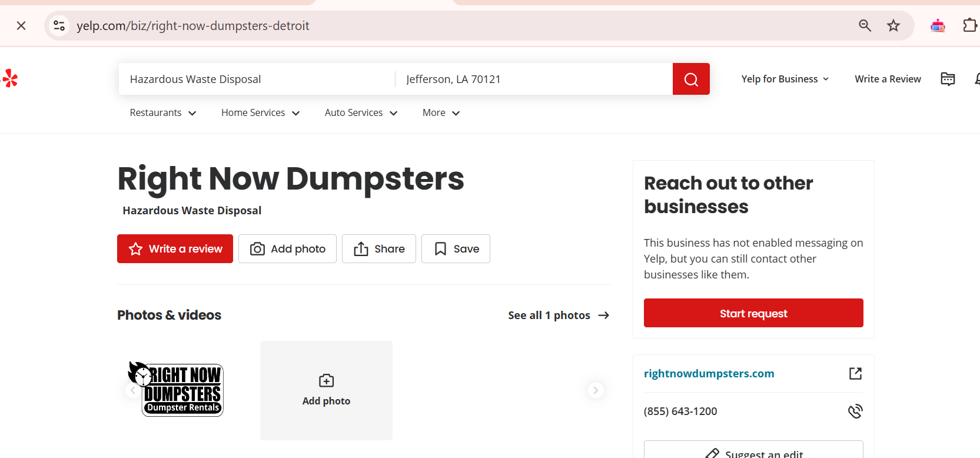Click the Add photo tile in gallery
Screen dimensions: 980x458
click(x=326, y=390)
